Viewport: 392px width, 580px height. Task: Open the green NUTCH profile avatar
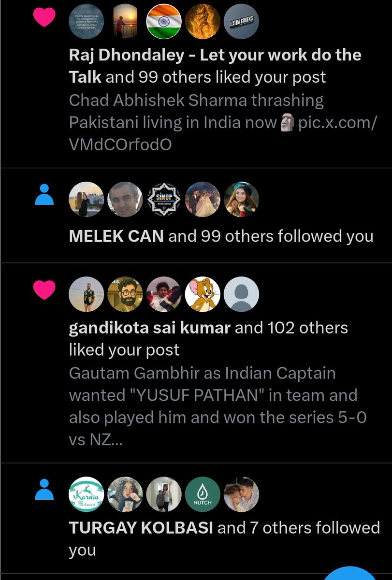click(x=203, y=494)
